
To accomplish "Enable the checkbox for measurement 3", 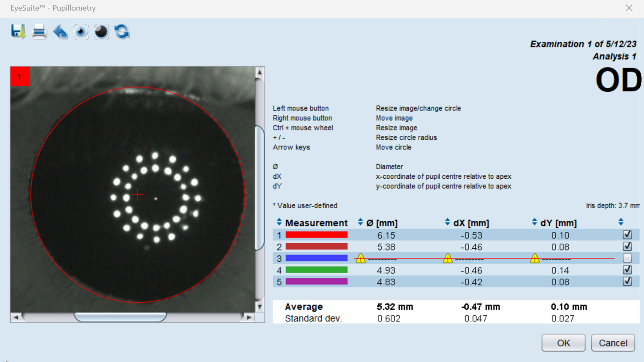I will click(x=627, y=258).
